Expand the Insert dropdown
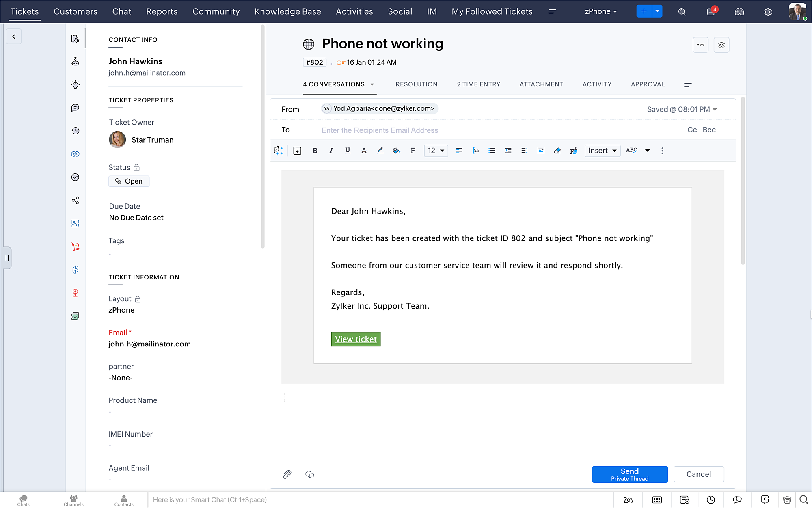Screen dimensions: 812x508 point(602,151)
